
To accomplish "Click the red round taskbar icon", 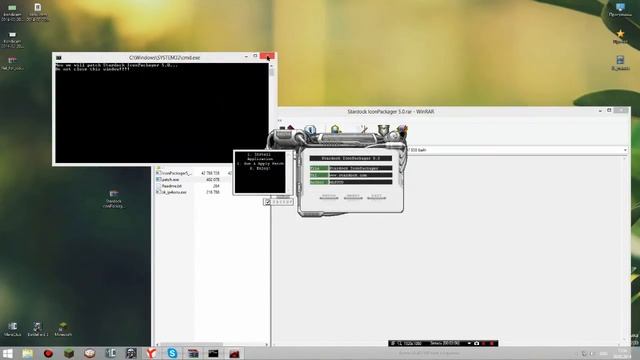I will pos(49,353).
